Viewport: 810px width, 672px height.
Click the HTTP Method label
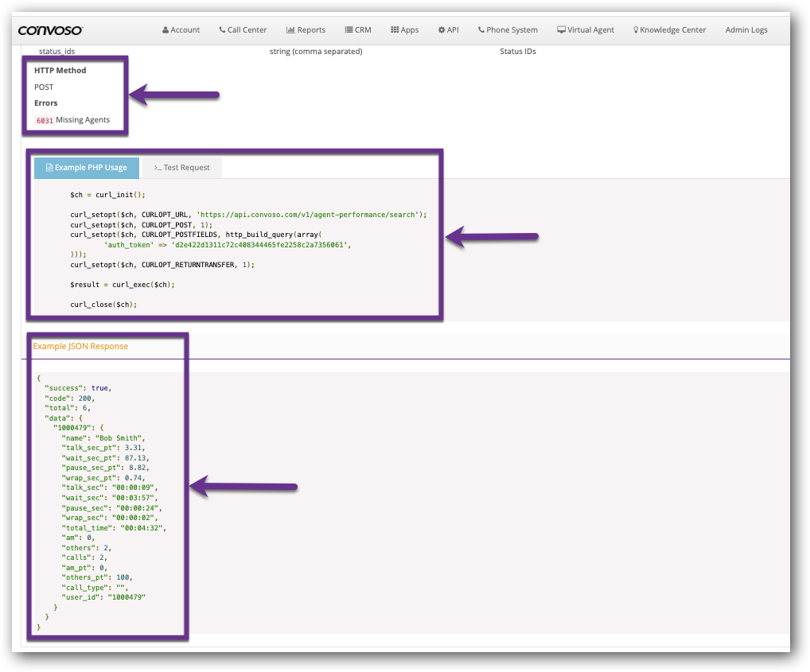60,70
